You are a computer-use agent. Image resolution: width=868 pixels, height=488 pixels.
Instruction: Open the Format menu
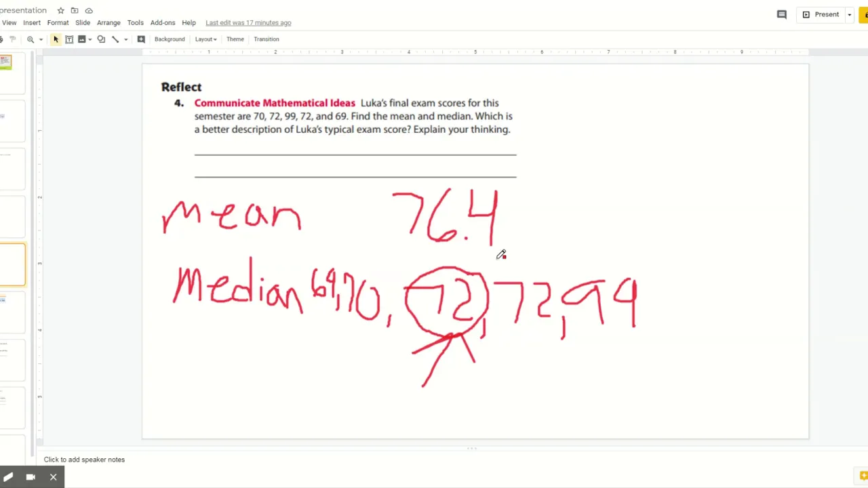[58, 22]
